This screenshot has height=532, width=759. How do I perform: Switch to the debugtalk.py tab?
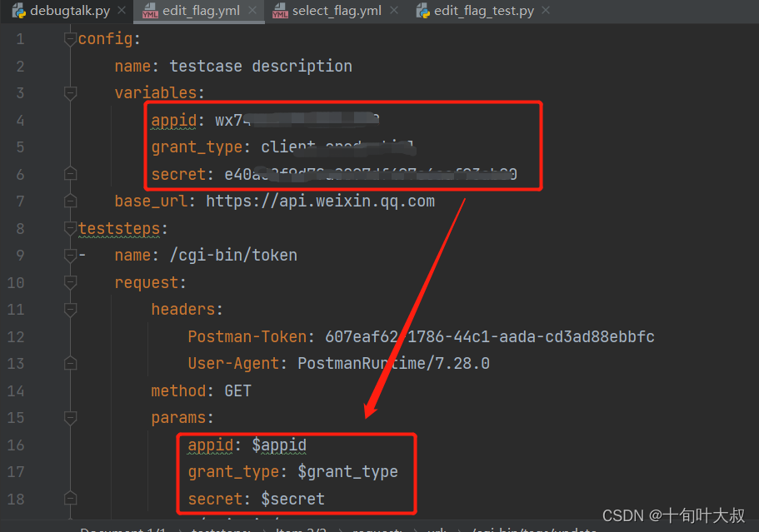coord(70,11)
